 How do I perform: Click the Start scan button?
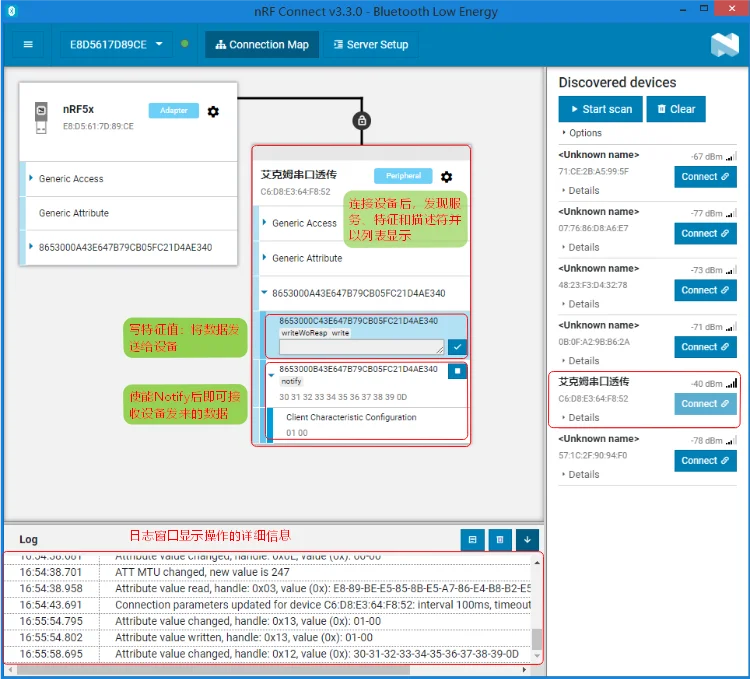click(600, 109)
